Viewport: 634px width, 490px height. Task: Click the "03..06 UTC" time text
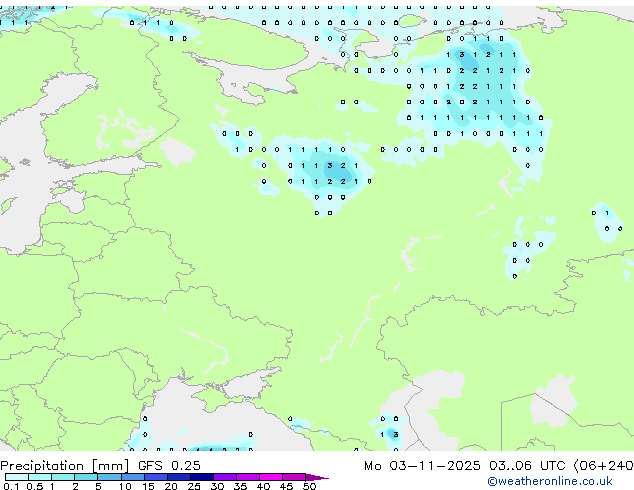coord(527,466)
